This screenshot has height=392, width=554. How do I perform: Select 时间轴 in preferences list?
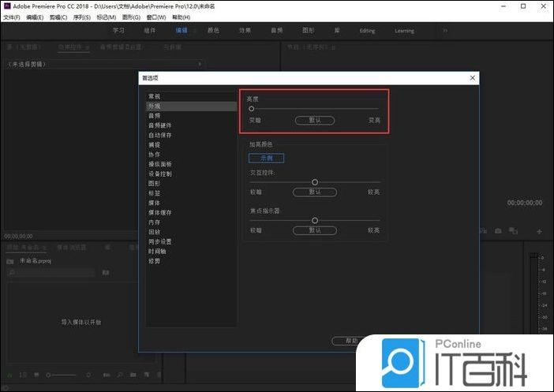coord(157,252)
